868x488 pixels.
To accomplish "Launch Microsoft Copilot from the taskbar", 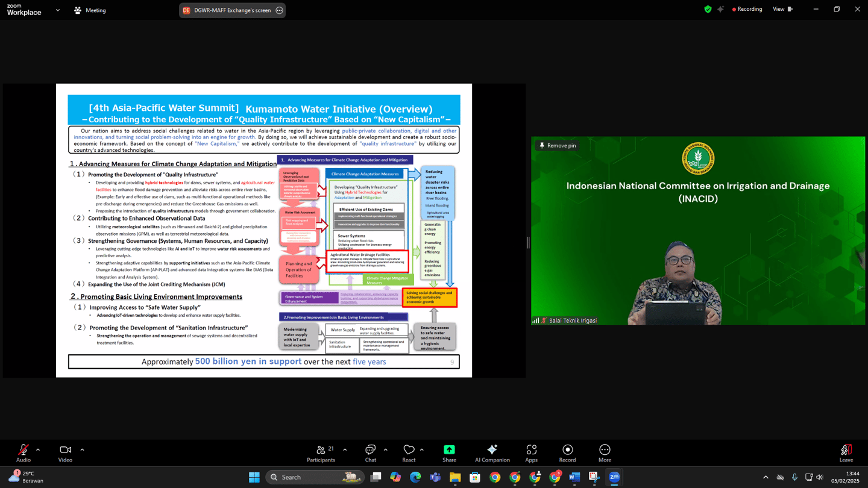I will click(x=395, y=477).
